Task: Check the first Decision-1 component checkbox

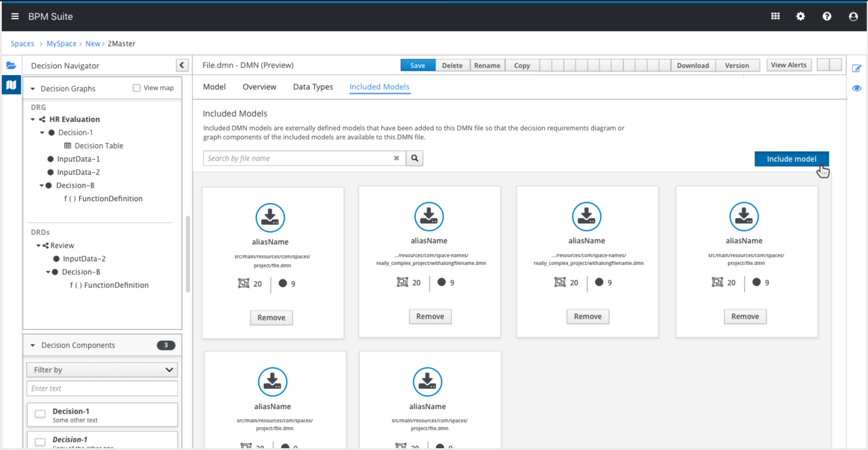Action: tap(40, 414)
